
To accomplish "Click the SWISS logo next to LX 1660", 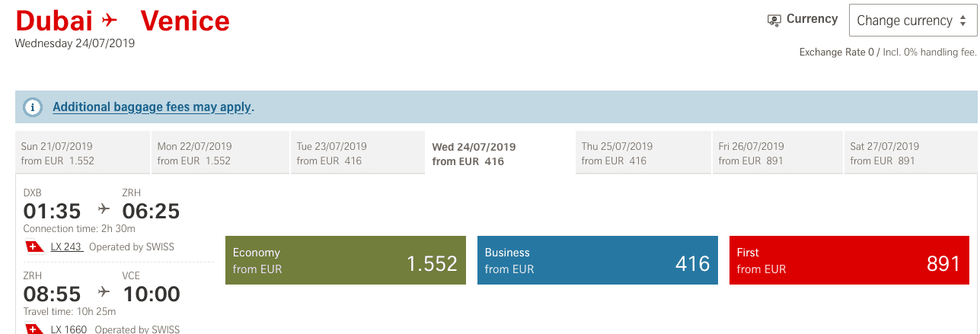I will [34, 329].
